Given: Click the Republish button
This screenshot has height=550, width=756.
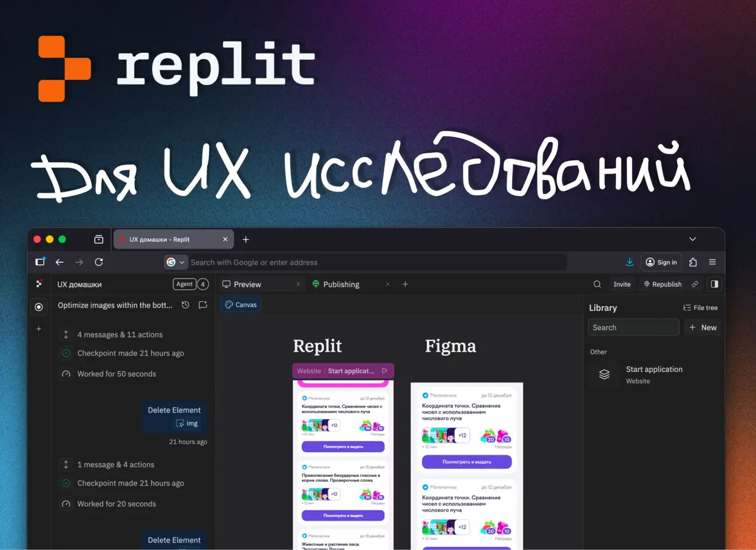Looking at the screenshot, I should pyautogui.click(x=662, y=285).
